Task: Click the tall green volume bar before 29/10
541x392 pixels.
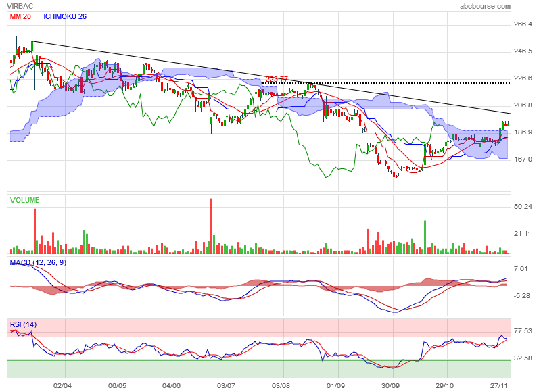Action: [425, 237]
